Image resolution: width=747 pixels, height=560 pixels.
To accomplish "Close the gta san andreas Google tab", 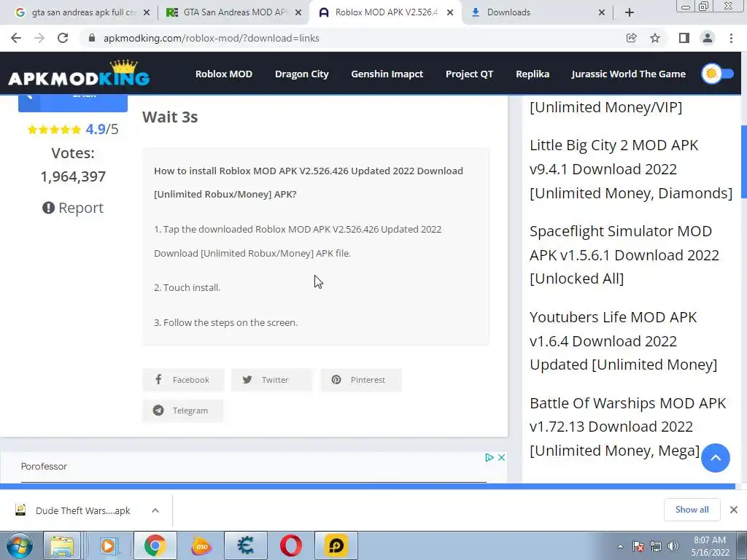I will click(x=147, y=13).
